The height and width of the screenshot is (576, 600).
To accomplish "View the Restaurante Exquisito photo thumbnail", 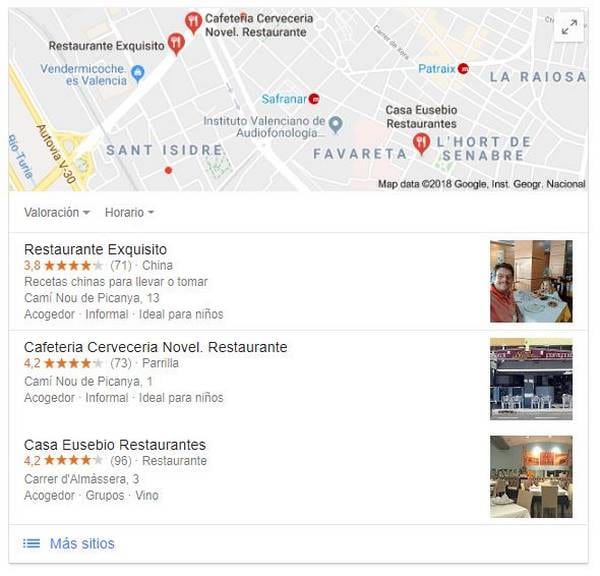I will click(x=531, y=281).
